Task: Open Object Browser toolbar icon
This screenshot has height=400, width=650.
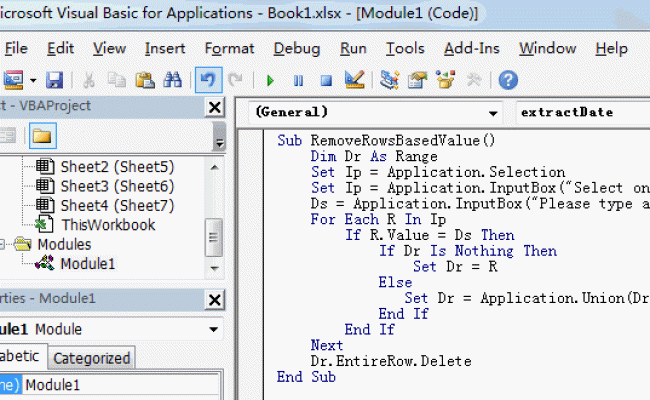Action: [x=445, y=80]
